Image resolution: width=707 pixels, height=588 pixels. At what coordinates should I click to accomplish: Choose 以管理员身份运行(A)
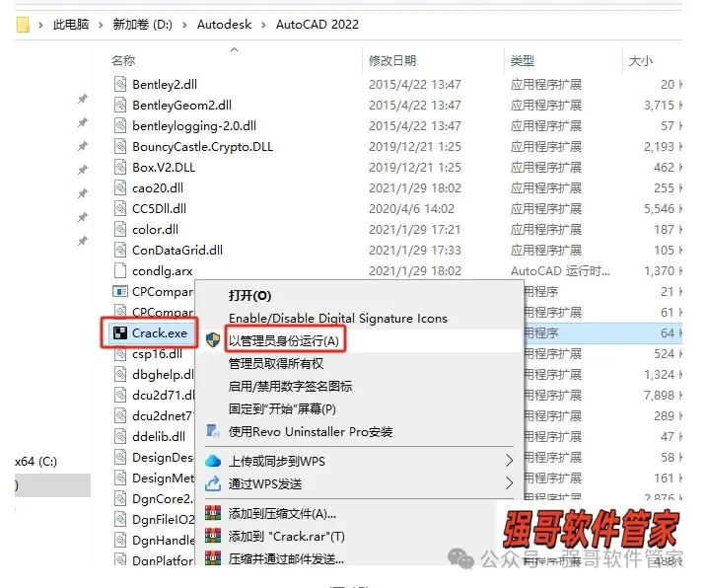click(284, 340)
